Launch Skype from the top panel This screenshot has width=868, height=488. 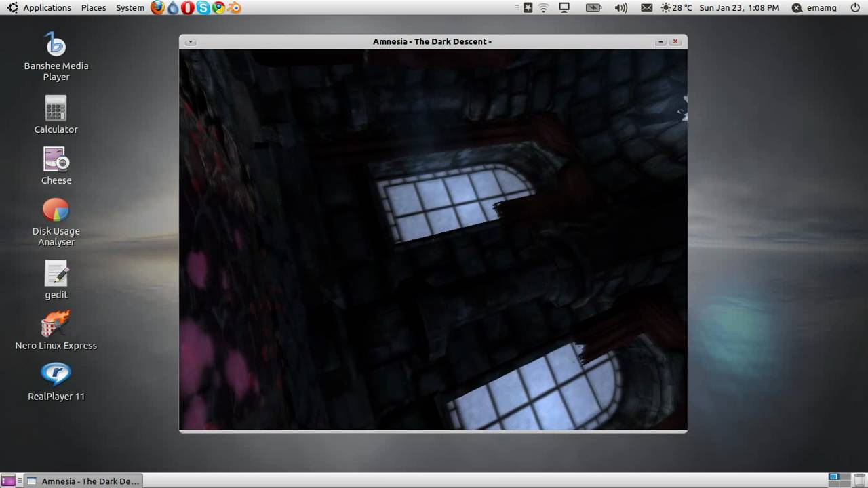[203, 7]
